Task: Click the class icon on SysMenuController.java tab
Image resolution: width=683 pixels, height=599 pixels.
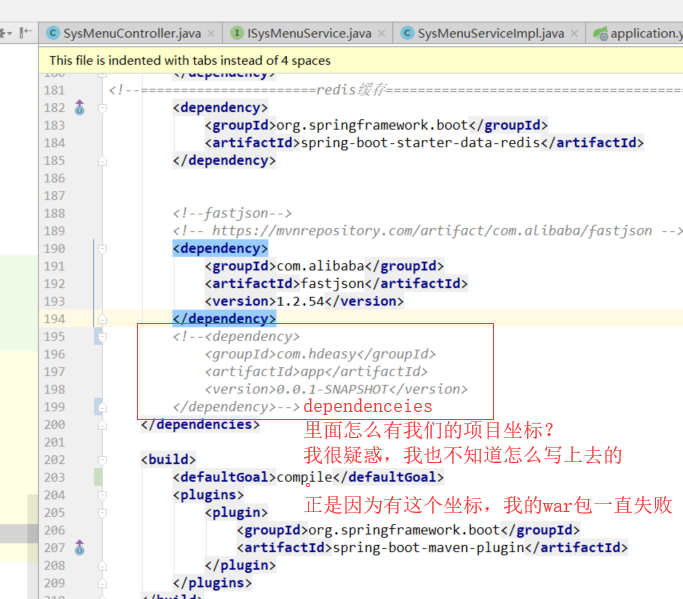Action: pyautogui.click(x=53, y=33)
